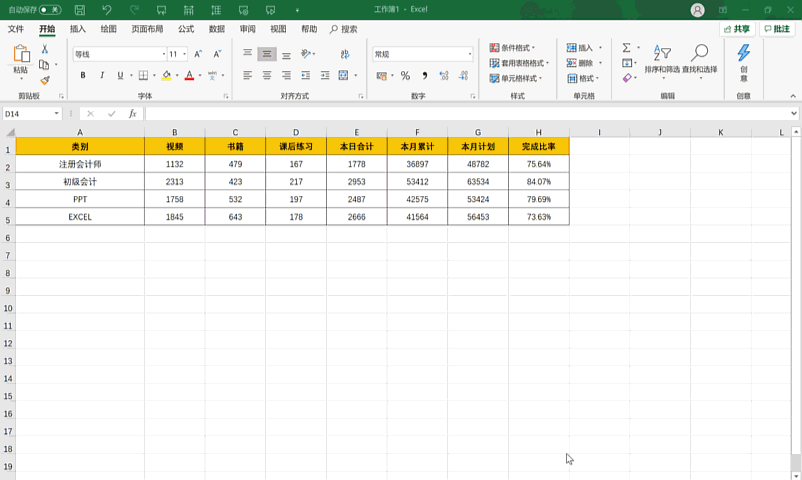The height and width of the screenshot is (480, 802).
Task: Open Cell Styles menu
Action: [516, 78]
